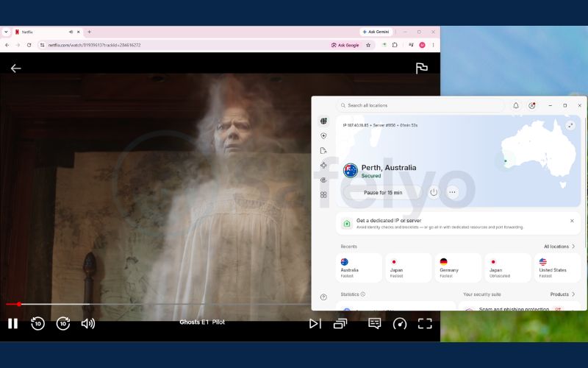
Task: Go back in Chrome browser
Action: tap(7, 45)
